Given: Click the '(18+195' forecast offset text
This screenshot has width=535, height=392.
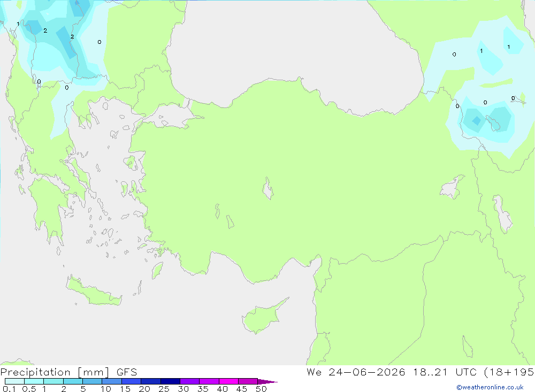Looking at the screenshot, I should pos(509,372).
